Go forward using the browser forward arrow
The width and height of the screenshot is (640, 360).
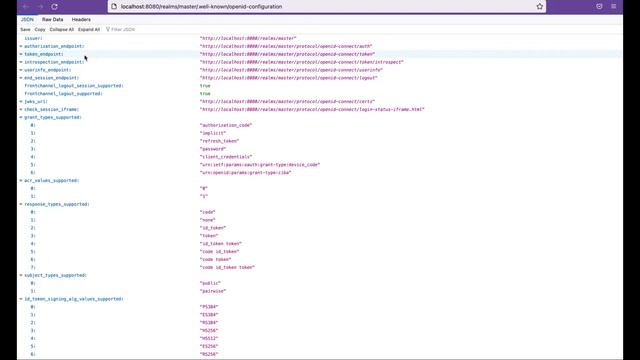(40, 7)
